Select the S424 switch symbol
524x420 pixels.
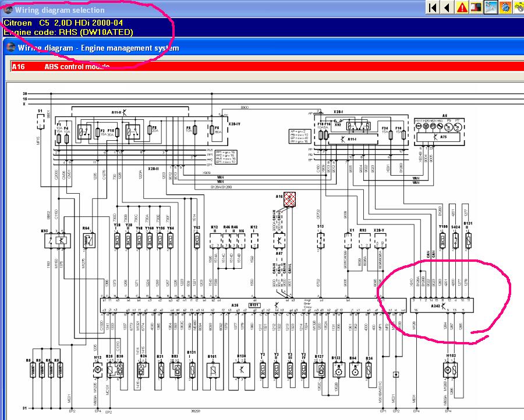click(x=455, y=240)
